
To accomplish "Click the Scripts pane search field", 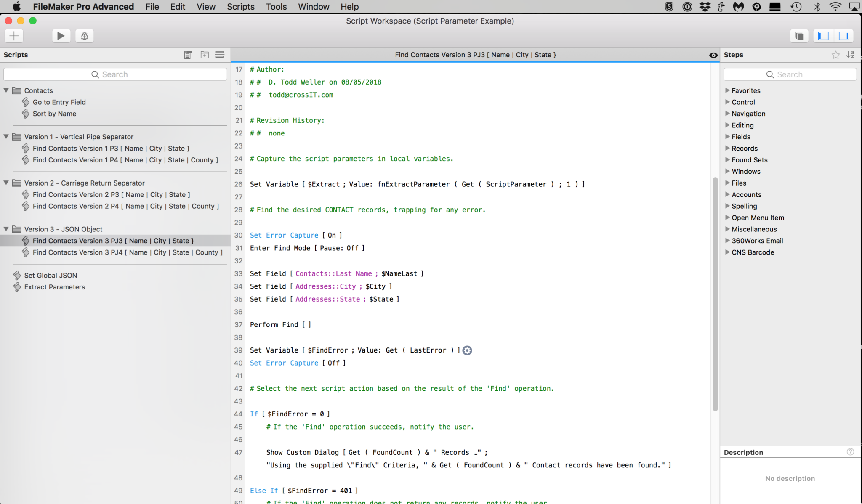I will click(115, 74).
